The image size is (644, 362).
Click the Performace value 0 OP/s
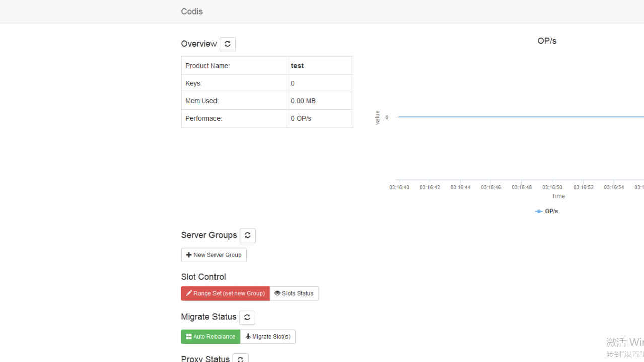pos(301,118)
